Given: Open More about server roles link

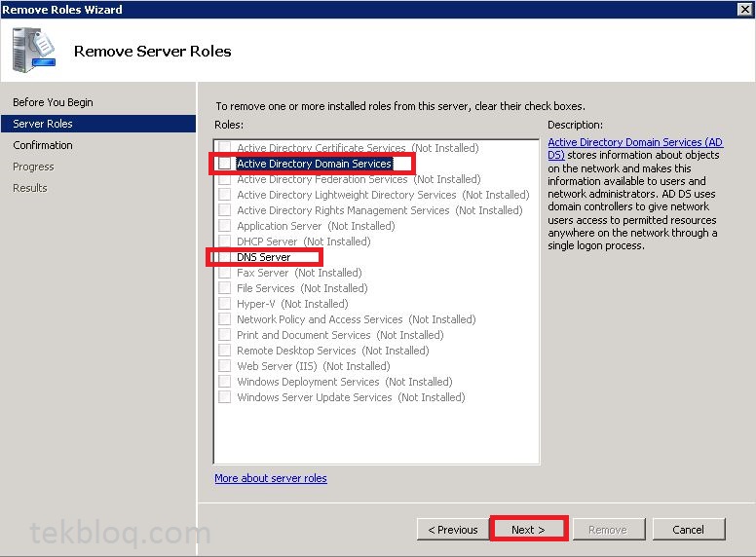Looking at the screenshot, I should pos(271,478).
